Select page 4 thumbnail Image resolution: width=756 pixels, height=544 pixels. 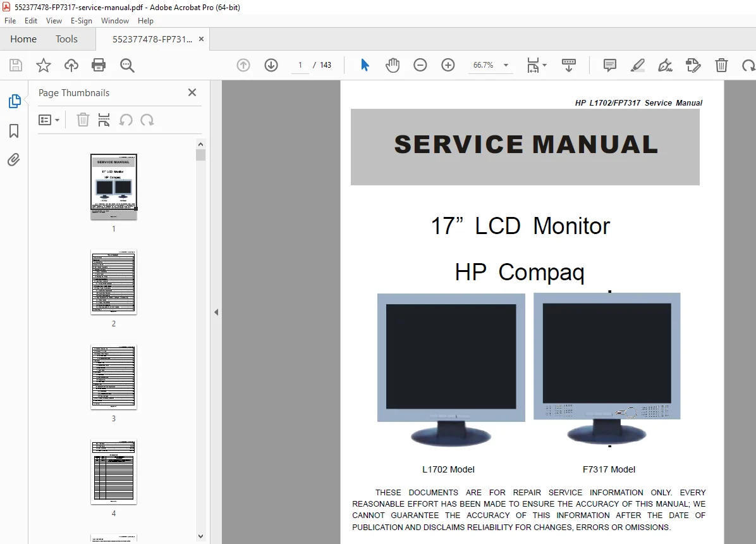point(114,472)
